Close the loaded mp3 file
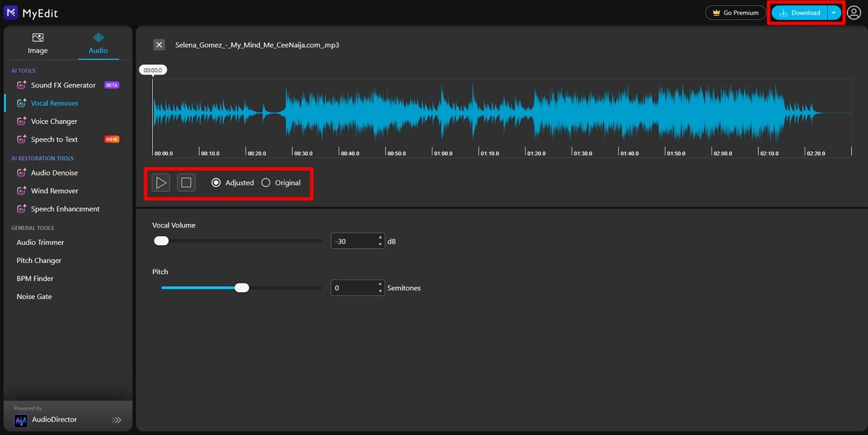This screenshot has width=868, height=435. pyautogui.click(x=159, y=45)
